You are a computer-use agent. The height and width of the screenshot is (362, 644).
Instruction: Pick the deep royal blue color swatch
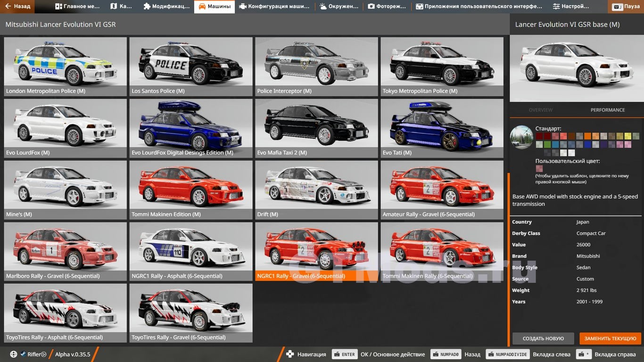point(587,144)
